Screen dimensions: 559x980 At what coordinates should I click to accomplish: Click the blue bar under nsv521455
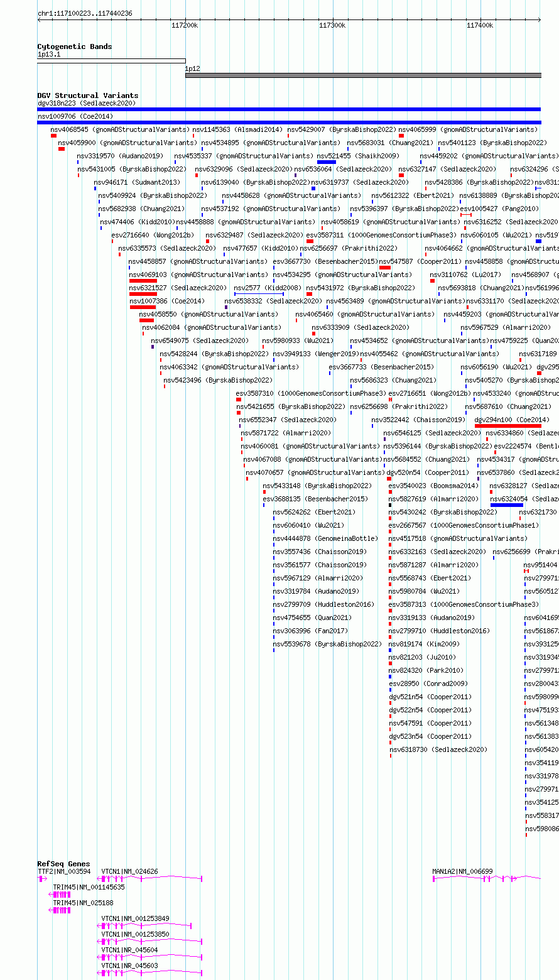(327, 162)
